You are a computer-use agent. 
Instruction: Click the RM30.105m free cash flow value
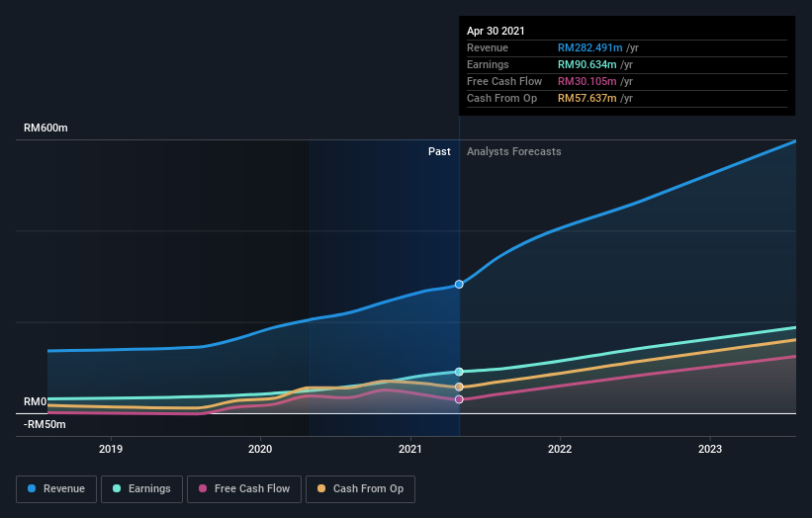point(586,81)
